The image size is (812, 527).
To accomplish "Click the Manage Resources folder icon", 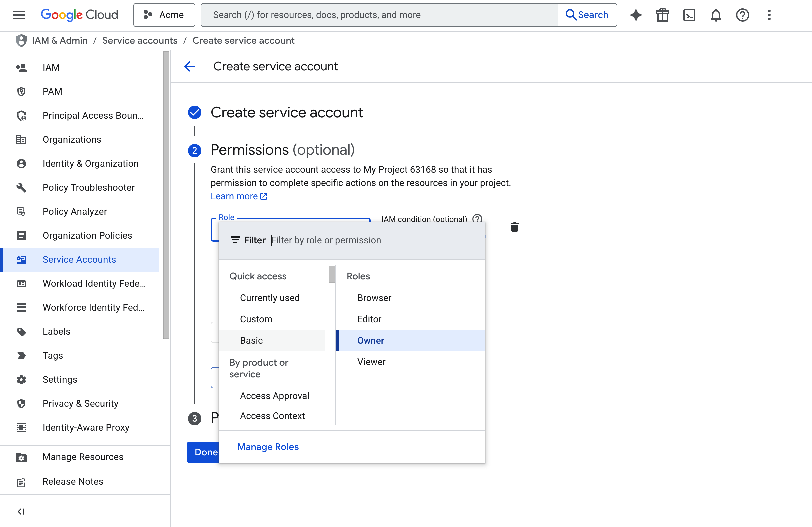I will tap(21, 457).
